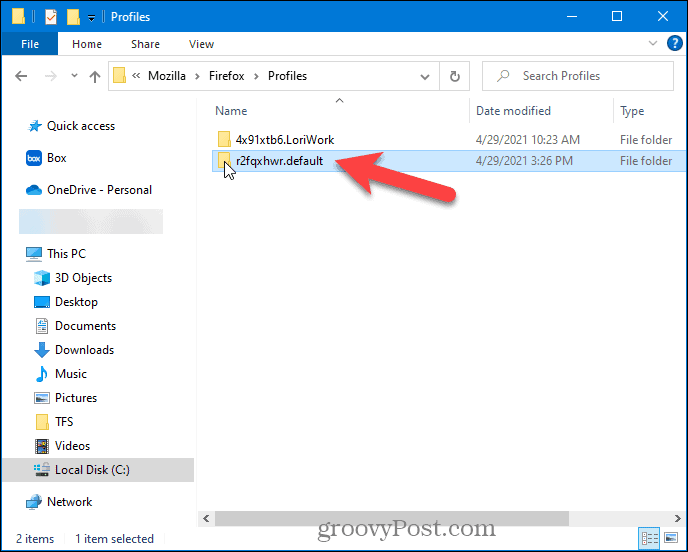Click the Search Profiles field

pos(577,76)
